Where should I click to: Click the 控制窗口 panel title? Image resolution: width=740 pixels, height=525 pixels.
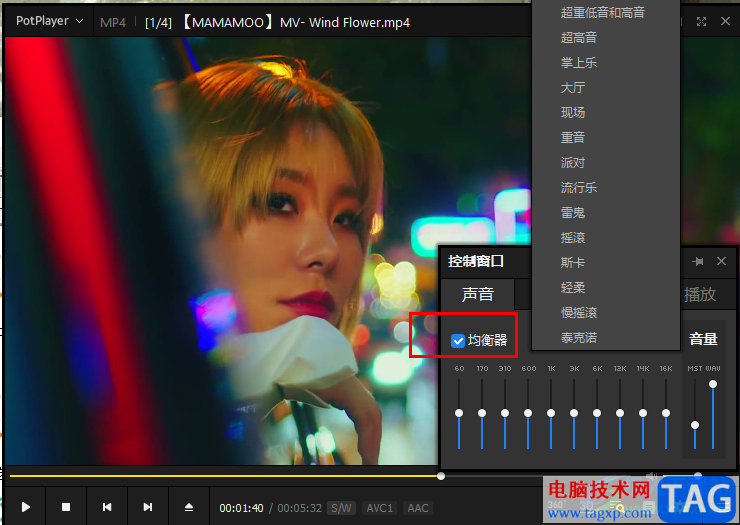pyautogui.click(x=476, y=261)
